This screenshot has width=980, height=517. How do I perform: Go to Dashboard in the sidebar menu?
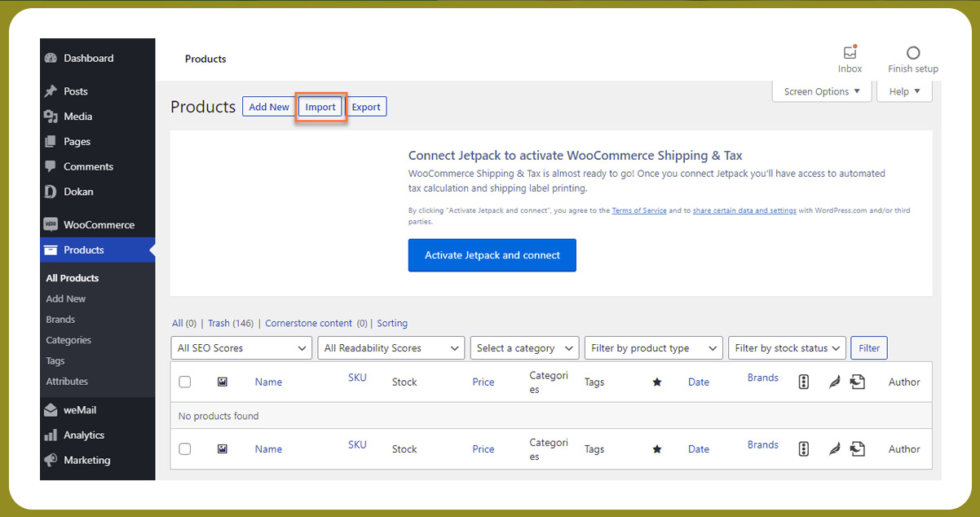point(89,58)
